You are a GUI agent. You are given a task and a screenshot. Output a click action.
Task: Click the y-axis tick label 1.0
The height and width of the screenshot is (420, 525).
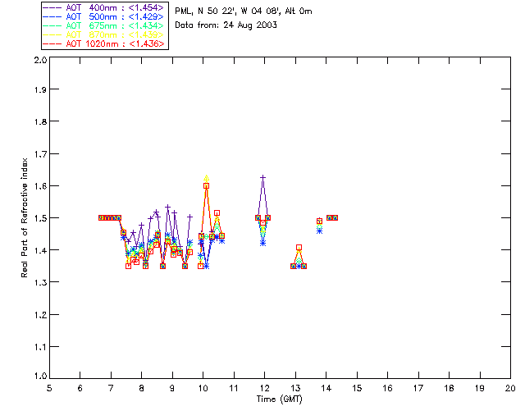coord(40,376)
